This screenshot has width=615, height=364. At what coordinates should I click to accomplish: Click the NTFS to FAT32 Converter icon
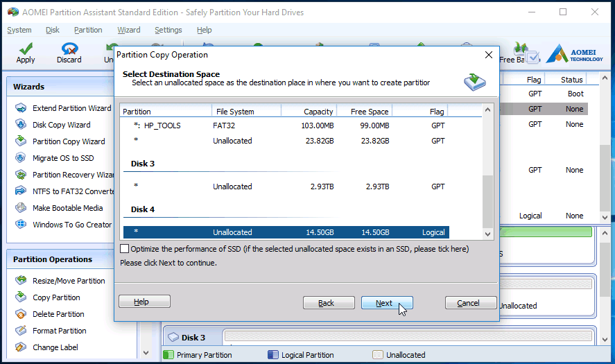click(x=21, y=191)
